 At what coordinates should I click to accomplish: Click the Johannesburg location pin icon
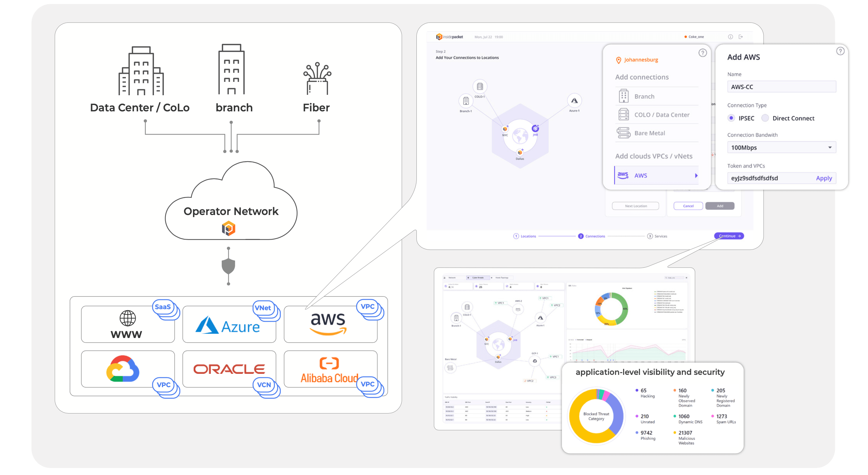point(618,60)
